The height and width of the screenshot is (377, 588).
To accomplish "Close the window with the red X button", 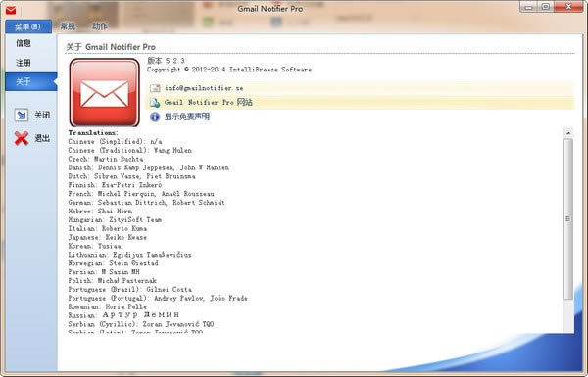I will coord(568,7).
